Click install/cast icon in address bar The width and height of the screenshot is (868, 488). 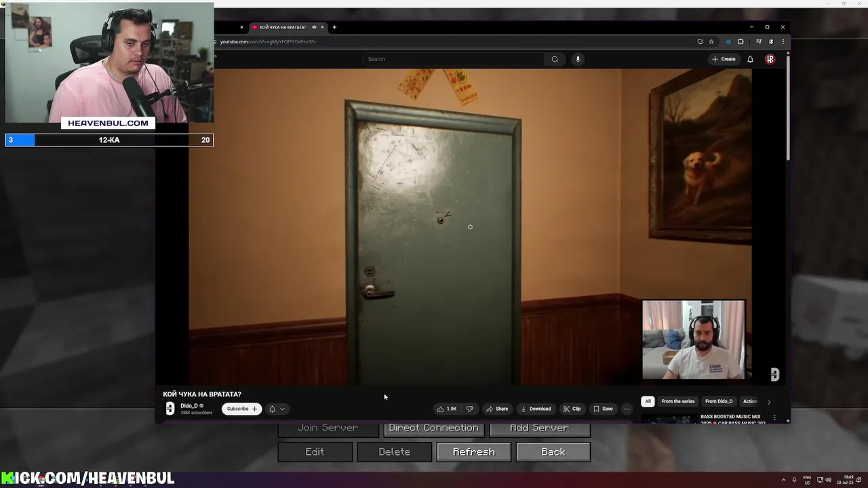click(700, 41)
